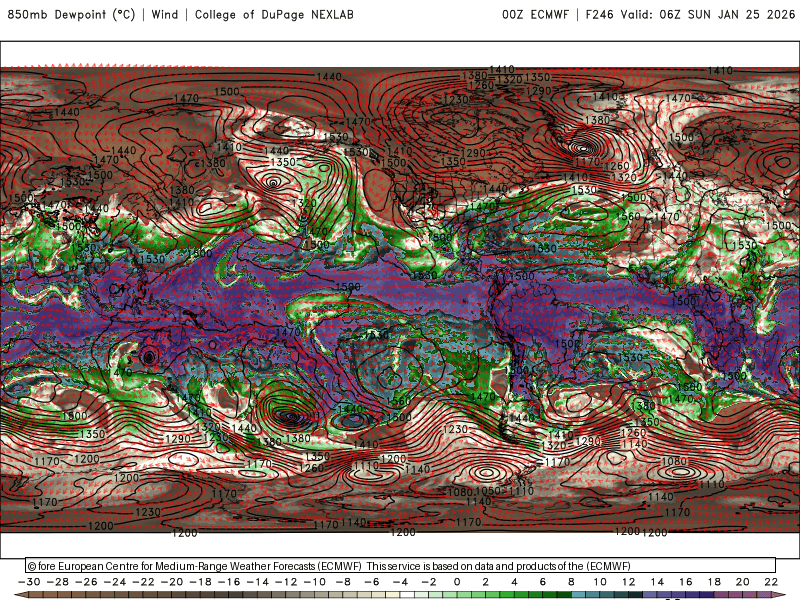Select the "College of DuPage NEXLAB" header text
This screenshot has width=800, height=600.
pyautogui.click(x=274, y=14)
